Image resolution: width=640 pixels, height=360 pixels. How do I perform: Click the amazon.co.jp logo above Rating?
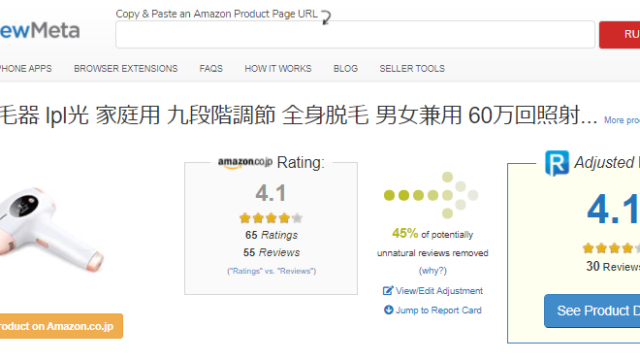coord(245,162)
